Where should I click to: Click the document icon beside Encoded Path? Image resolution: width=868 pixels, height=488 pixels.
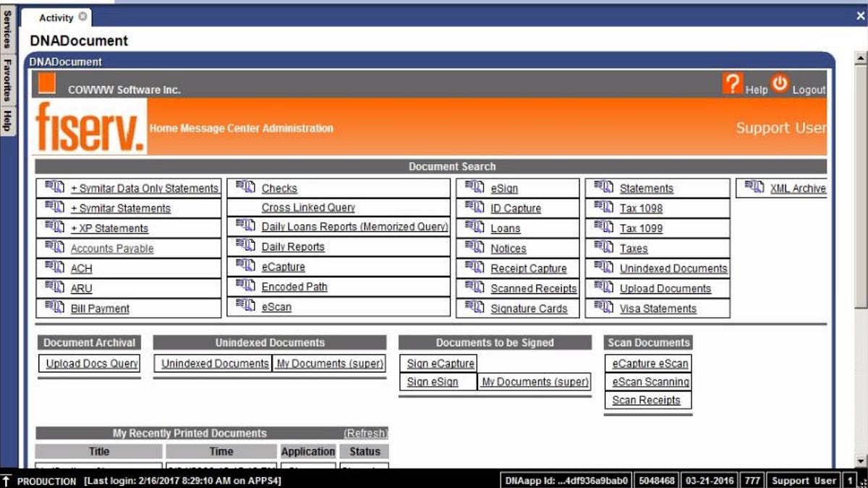245,286
